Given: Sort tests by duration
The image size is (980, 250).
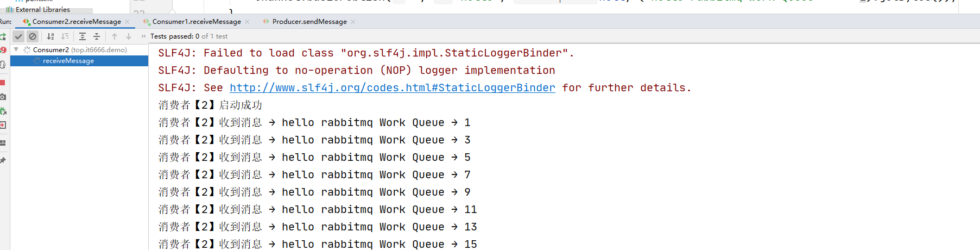Looking at the screenshot, I should point(65,36).
